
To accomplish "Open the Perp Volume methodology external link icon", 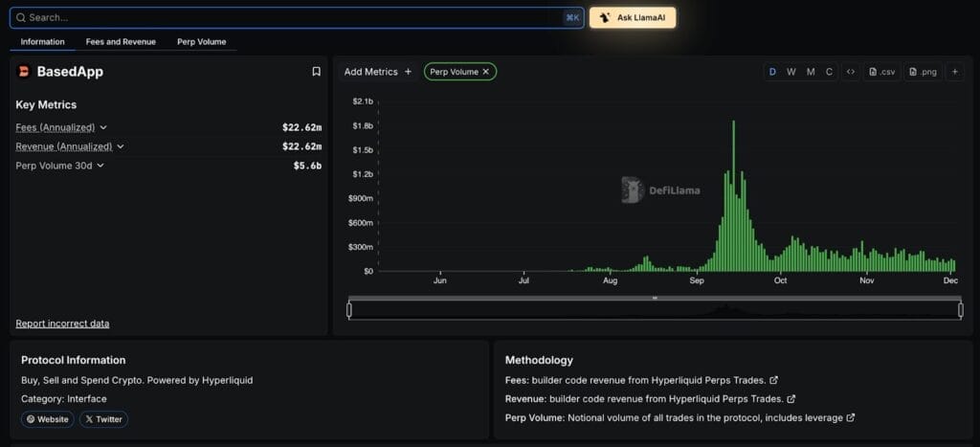I will [851, 417].
